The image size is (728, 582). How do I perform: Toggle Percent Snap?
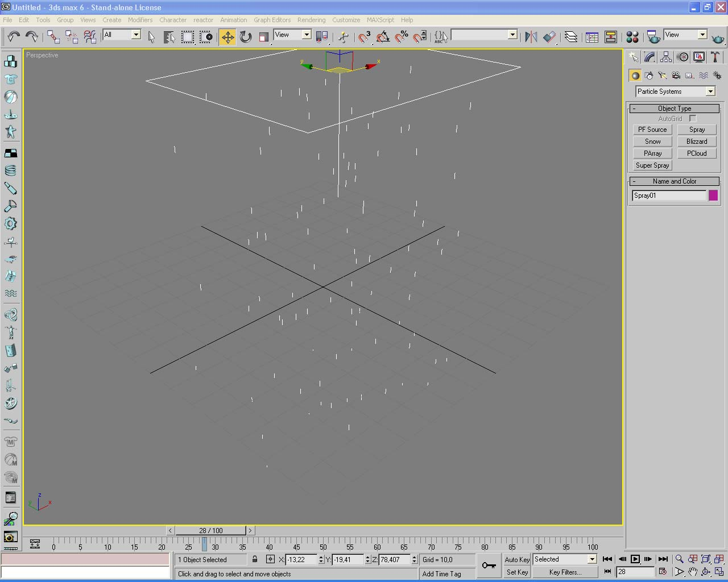tap(402, 37)
